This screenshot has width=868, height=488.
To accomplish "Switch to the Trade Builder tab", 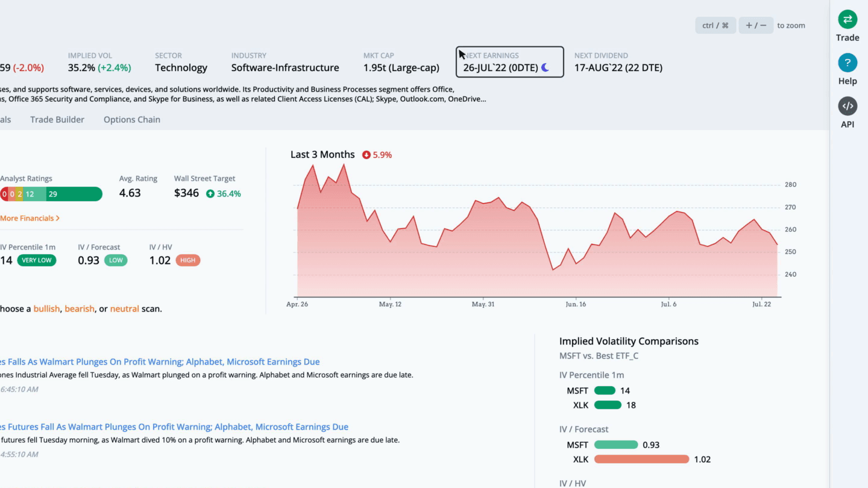I will click(57, 119).
